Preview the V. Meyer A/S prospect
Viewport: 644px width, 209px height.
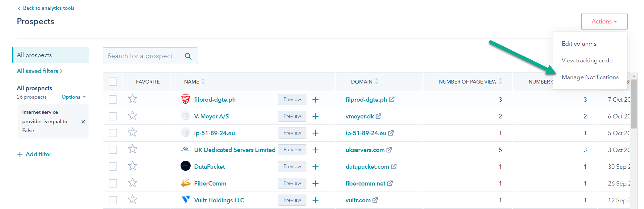click(292, 116)
